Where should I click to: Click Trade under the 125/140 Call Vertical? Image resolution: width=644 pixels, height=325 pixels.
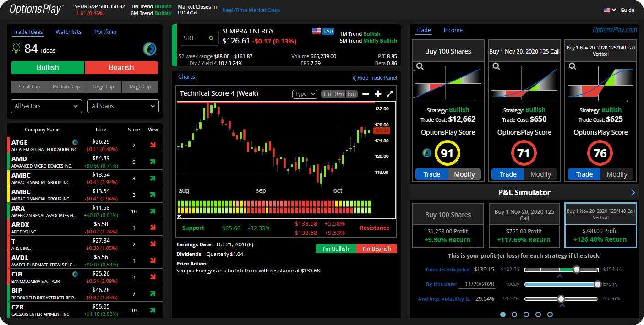pyautogui.click(x=584, y=174)
